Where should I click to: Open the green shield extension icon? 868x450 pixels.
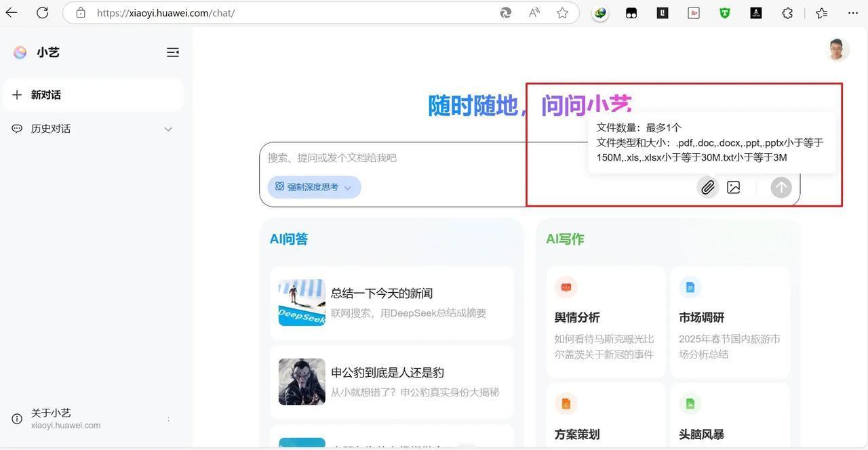click(725, 13)
